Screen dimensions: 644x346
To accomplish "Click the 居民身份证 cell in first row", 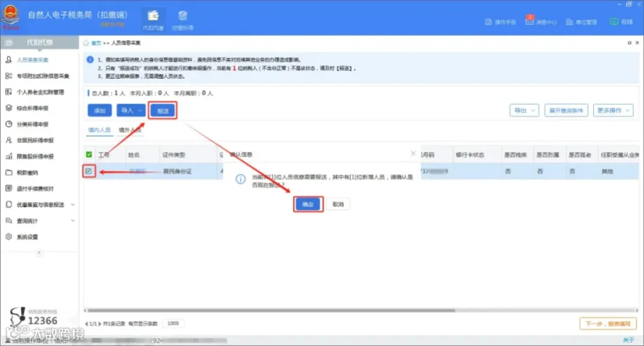I will pyautogui.click(x=177, y=171).
